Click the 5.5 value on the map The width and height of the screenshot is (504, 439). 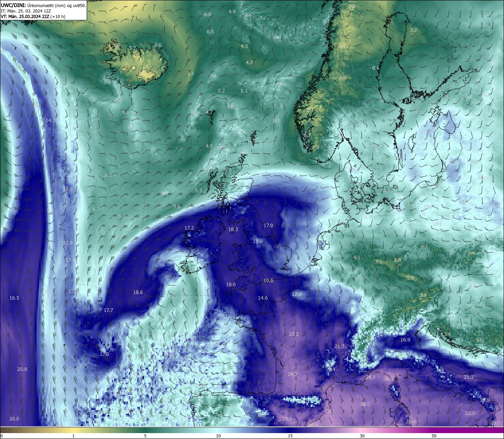pyautogui.click(x=198, y=191)
